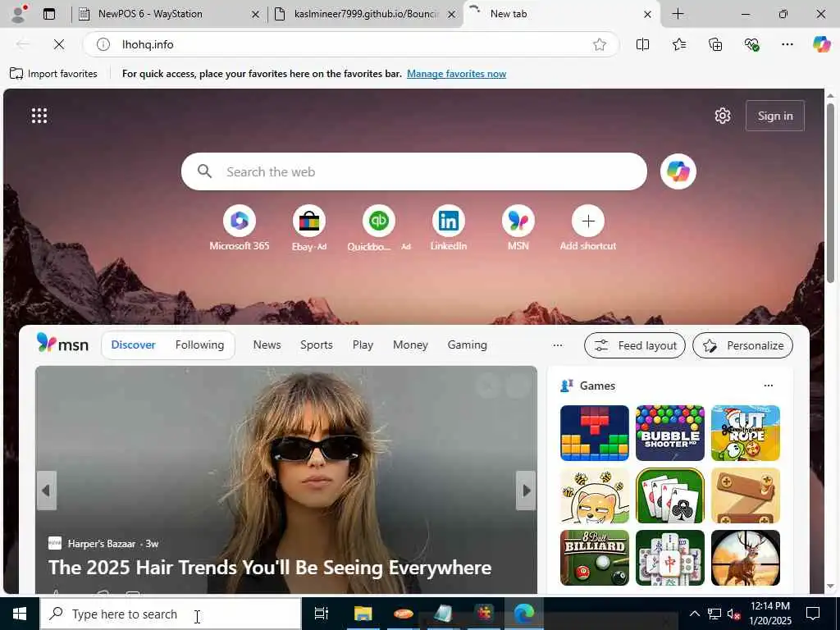840x630 pixels.
Task: Open Quickbooks shortcut tile
Action: (x=379, y=228)
